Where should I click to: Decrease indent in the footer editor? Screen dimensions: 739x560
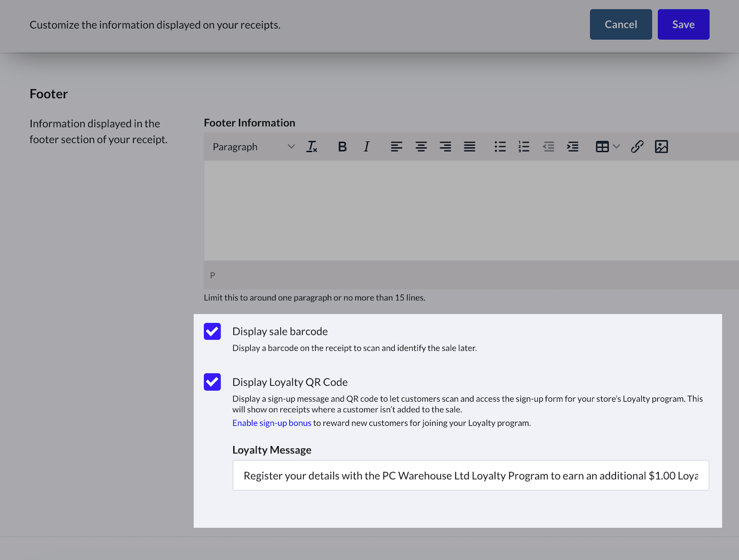click(x=548, y=147)
